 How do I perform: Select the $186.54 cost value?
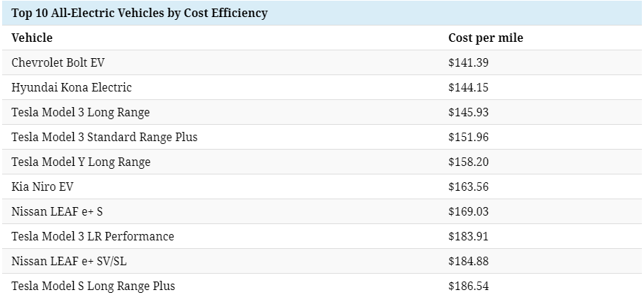[x=468, y=286]
